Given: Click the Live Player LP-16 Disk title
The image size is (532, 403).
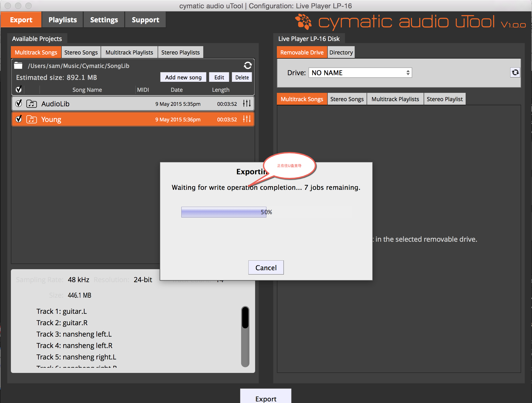Looking at the screenshot, I should pos(309,39).
